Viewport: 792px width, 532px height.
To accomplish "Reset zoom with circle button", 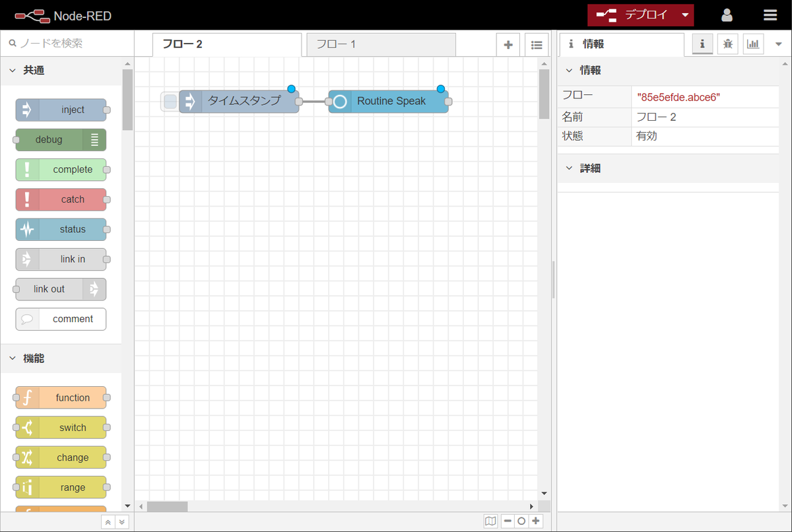I will click(521, 521).
